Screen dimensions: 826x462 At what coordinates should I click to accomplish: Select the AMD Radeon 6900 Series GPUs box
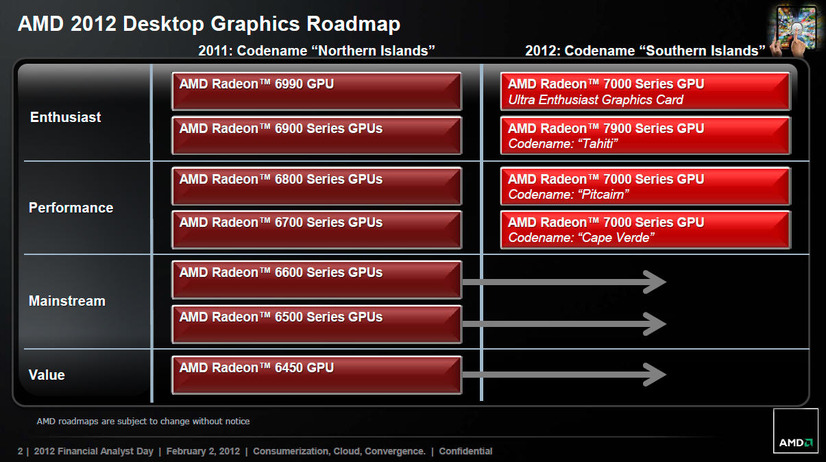[x=317, y=136]
